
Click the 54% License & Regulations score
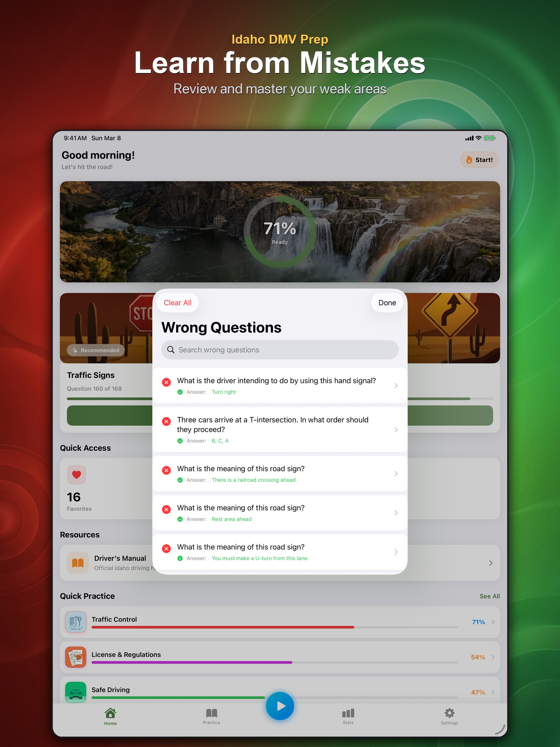[478, 657]
